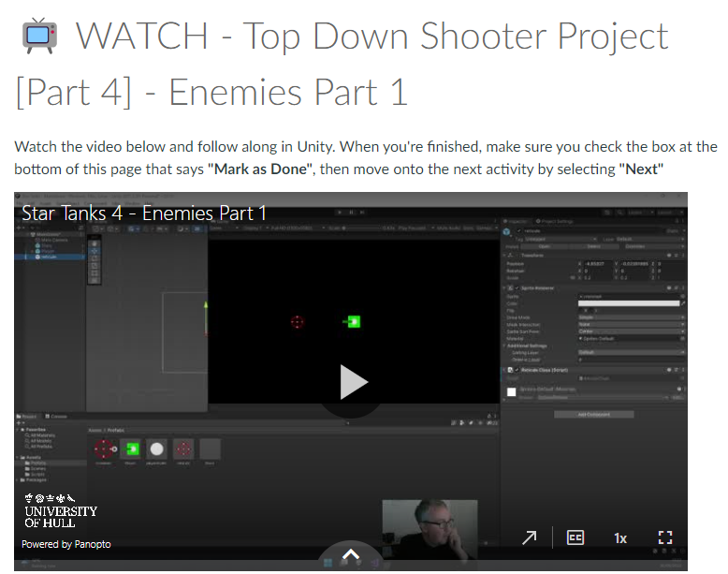728x574 pixels.
Task: Click the upward chevron at the video bottom
Action: click(351, 554)
